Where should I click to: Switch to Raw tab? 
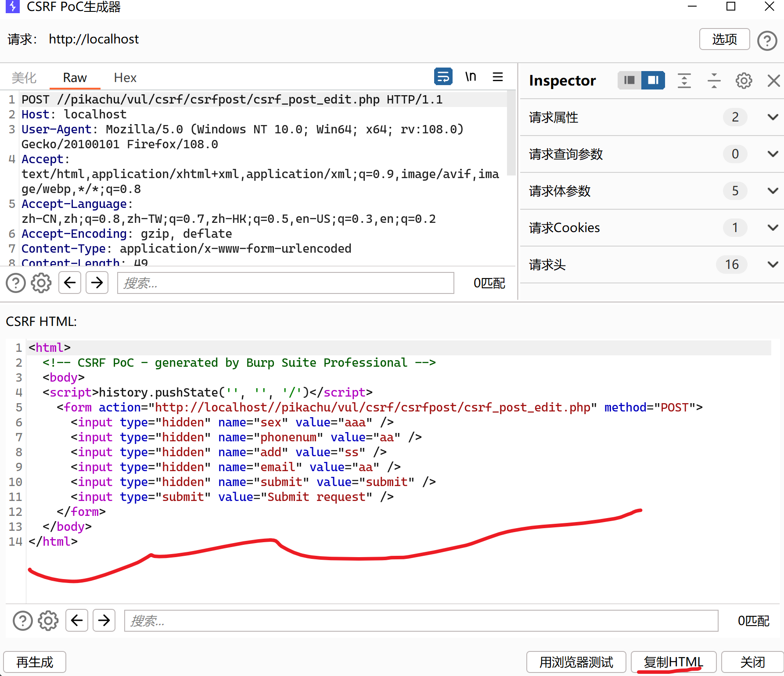[75, 78]
